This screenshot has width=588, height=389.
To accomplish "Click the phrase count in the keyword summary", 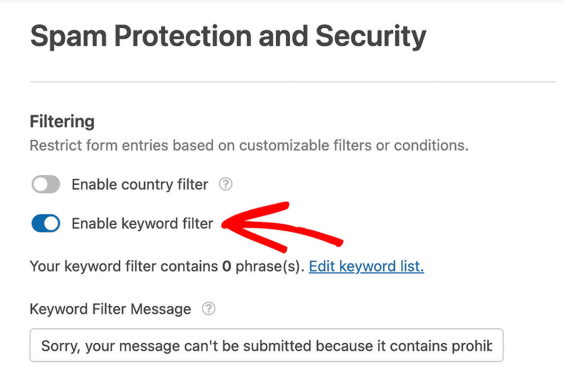I will [227, 266].
